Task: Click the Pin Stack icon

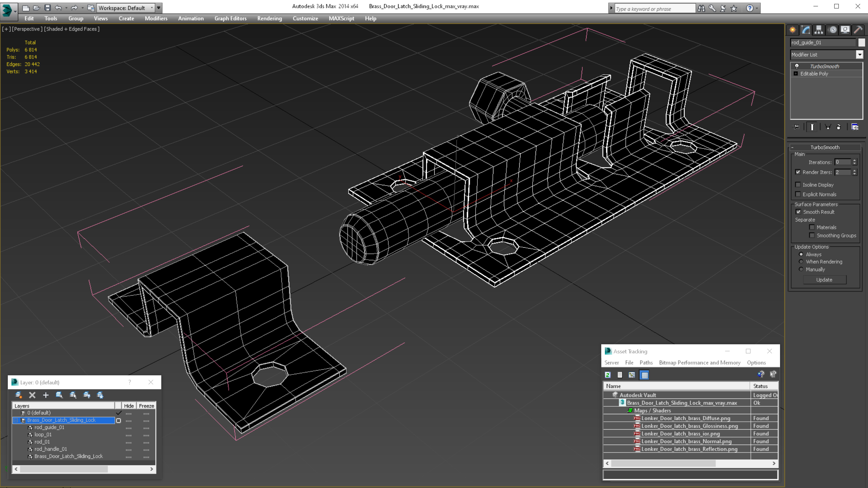Action: click(x=796, y=127)
